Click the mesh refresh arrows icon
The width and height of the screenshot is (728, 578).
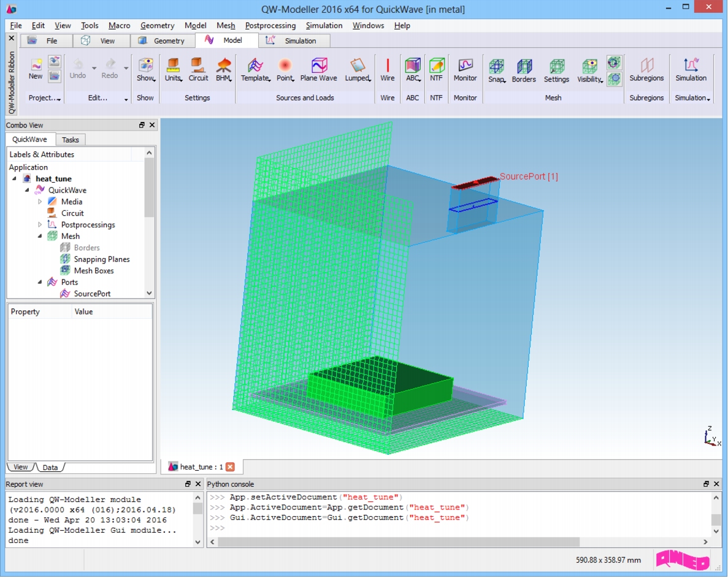[614, 63]
